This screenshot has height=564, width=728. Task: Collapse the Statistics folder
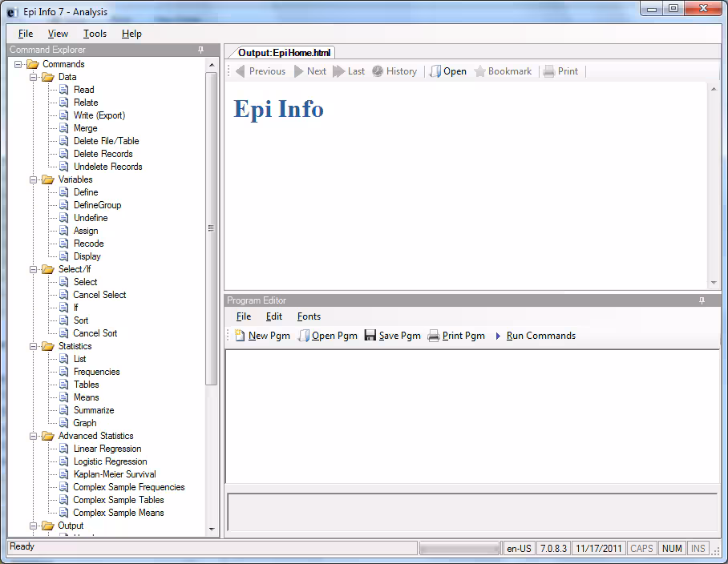34,346
